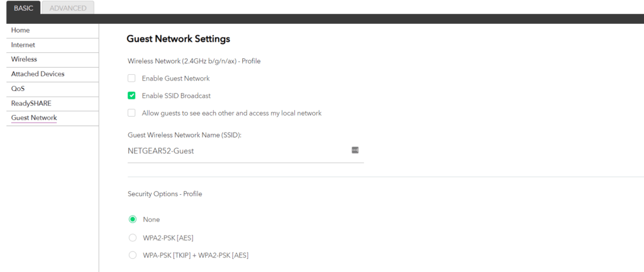
Task: Click the Wireless Network 2.4GHz profile label
Action: pos(194,61)
